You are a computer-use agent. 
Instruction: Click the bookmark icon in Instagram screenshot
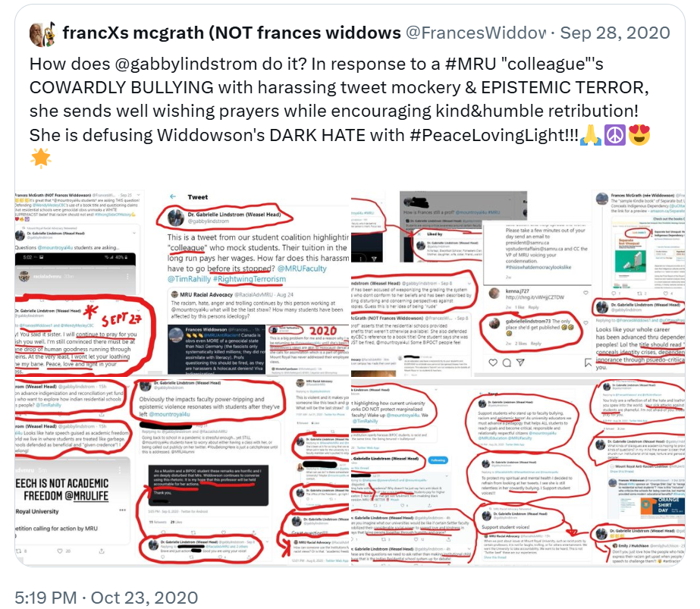click(x=588, y=363)
